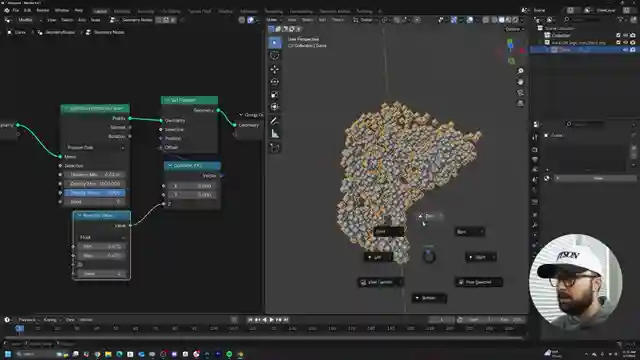Viewport: 640px width, 360px height.
Task: Click the Pan view hand icon
Action: tap(520, 82)
